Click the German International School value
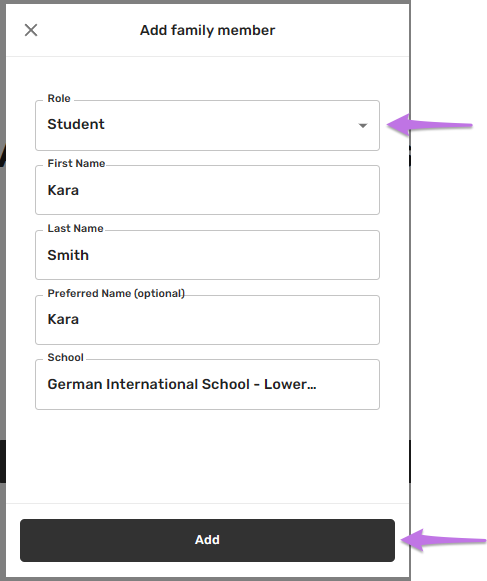This screenshot has width=487, height=581. click(x=182, y=384)
